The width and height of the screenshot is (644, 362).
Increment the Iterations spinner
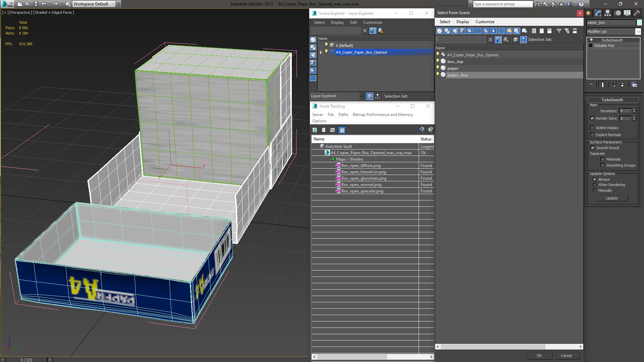click(x=634, y=110)
